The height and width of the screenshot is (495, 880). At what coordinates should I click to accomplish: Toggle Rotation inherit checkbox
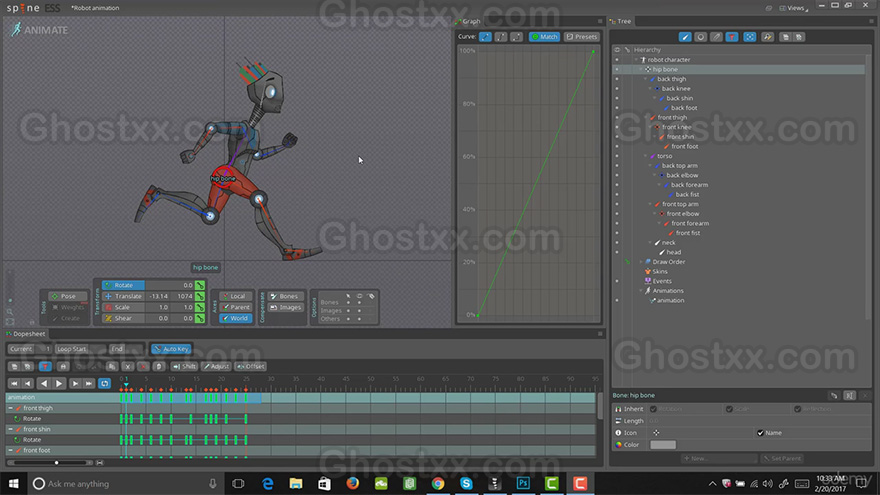click(x=653, y=409)
